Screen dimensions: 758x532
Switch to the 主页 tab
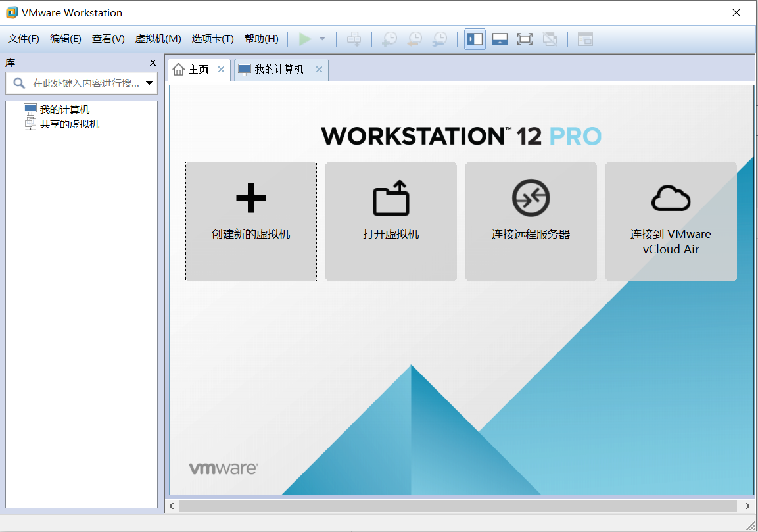point(199,70)
